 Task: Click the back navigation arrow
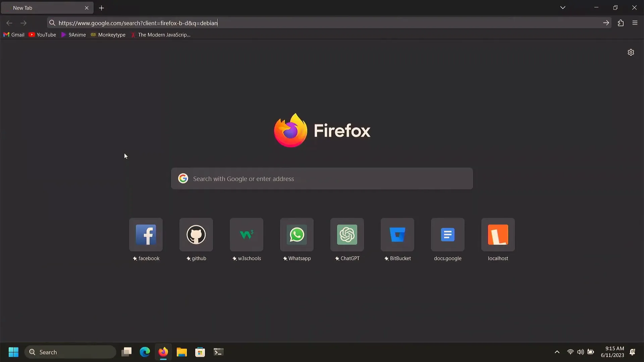(9, 23)
